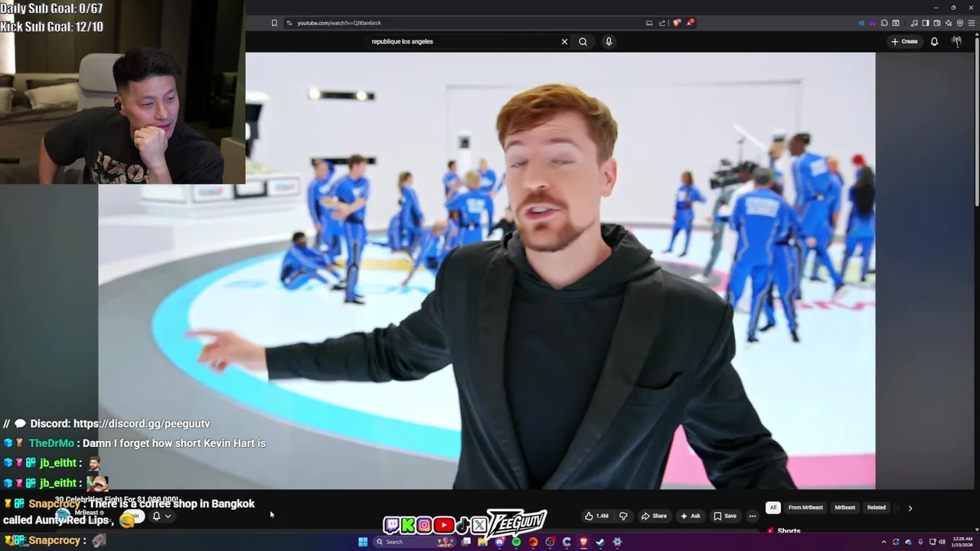Screen dimensions: 980x551
Task: Open Spotify from the taskbar
Action: [x=516, y=542]
